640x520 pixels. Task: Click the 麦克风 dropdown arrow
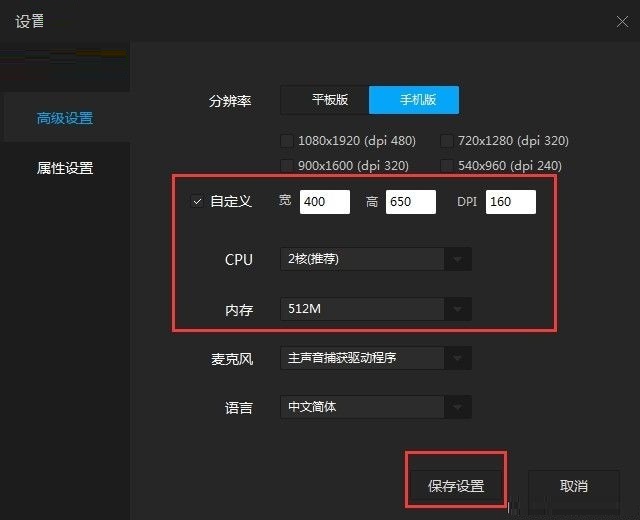tap(458, 358)
